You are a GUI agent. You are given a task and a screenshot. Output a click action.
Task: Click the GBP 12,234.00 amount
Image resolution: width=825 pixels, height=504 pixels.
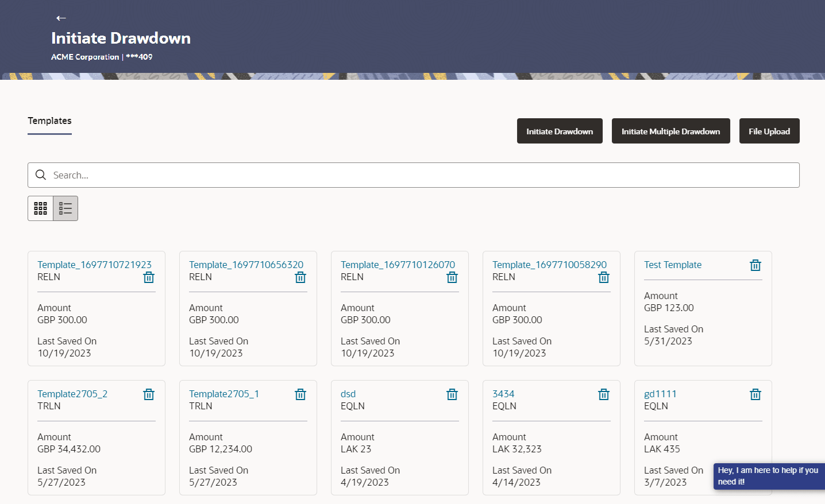point(221,449)
